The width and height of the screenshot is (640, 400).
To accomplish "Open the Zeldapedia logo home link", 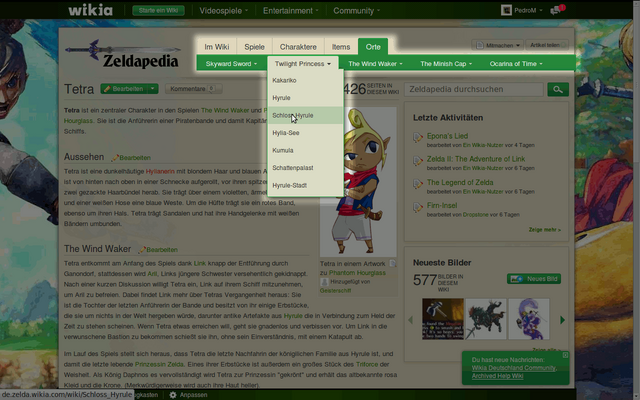I will click(122, 54).
